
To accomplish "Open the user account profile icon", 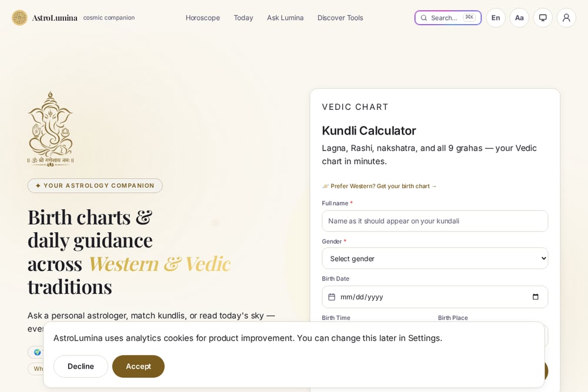I will pos(566,18).
